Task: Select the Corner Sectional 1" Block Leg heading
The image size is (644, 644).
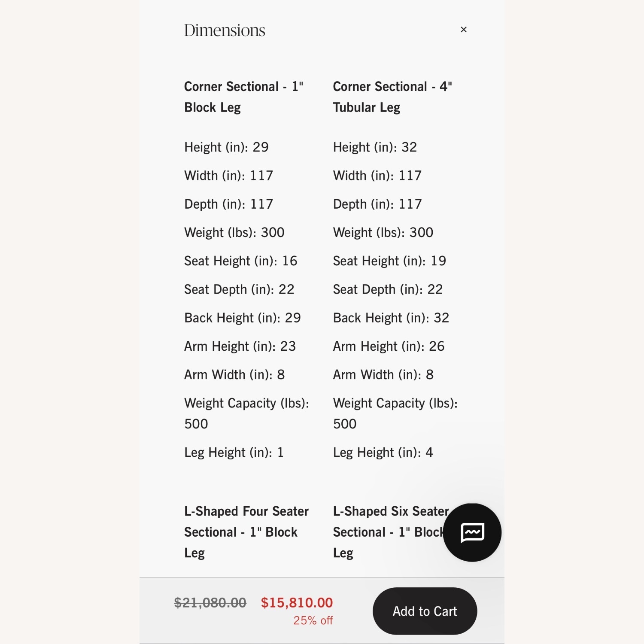Action: 243,97
